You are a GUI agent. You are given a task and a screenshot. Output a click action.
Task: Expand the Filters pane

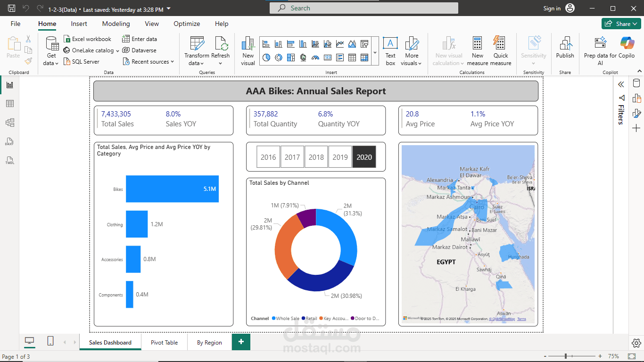621,84
